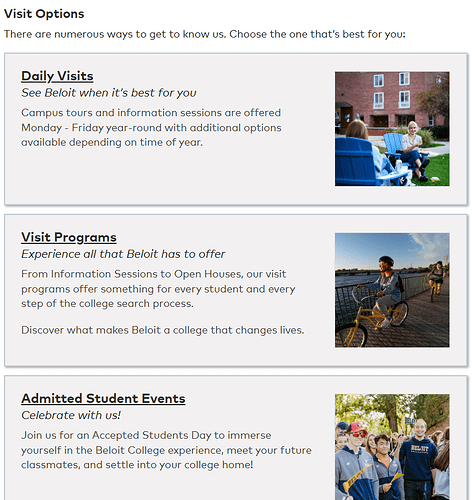472x500 pixels.
Task: Click the Accepted Students Day description paragraph
Action: [x=166, y=450]
